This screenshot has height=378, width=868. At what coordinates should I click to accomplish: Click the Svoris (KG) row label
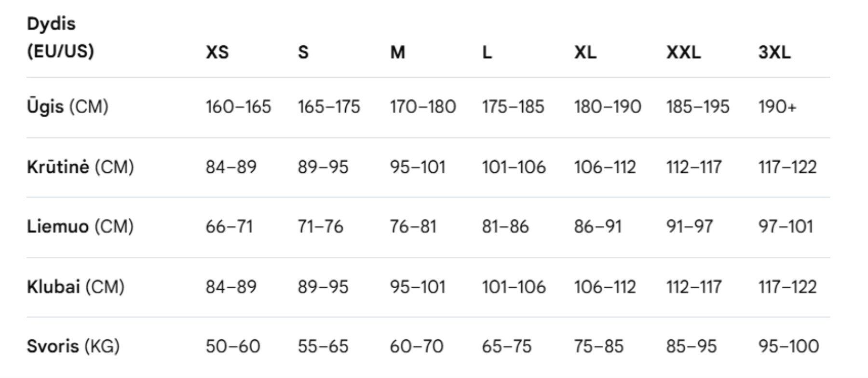pyautogui.click(x=73, y=346)
